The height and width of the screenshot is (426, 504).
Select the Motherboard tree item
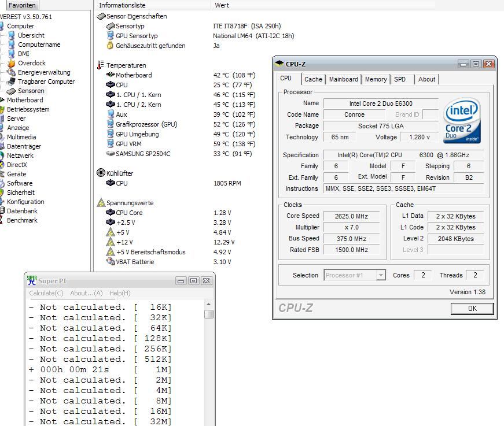[25, 100]
